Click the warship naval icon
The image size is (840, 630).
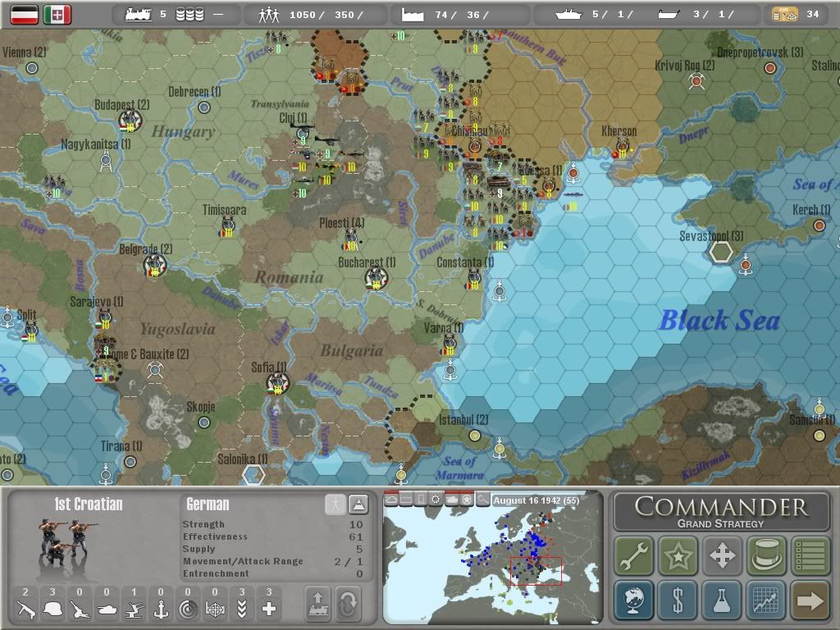(568, 15)
